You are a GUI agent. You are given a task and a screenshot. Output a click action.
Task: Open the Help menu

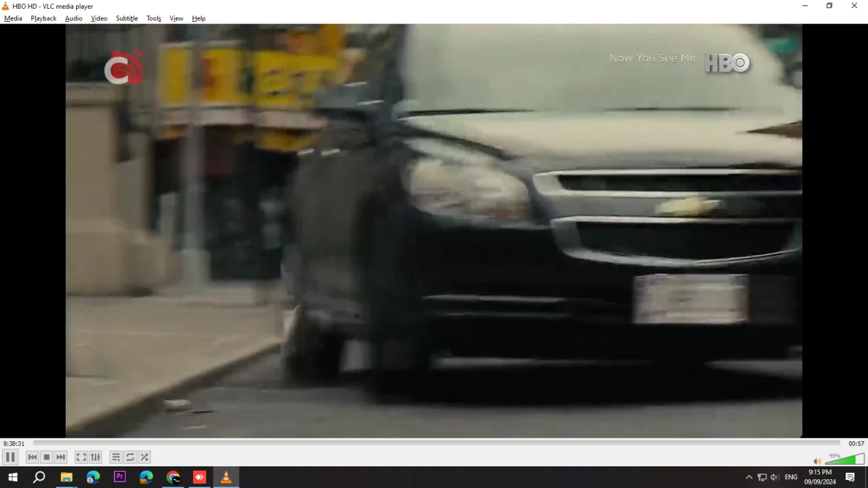(x=199, y=18)
